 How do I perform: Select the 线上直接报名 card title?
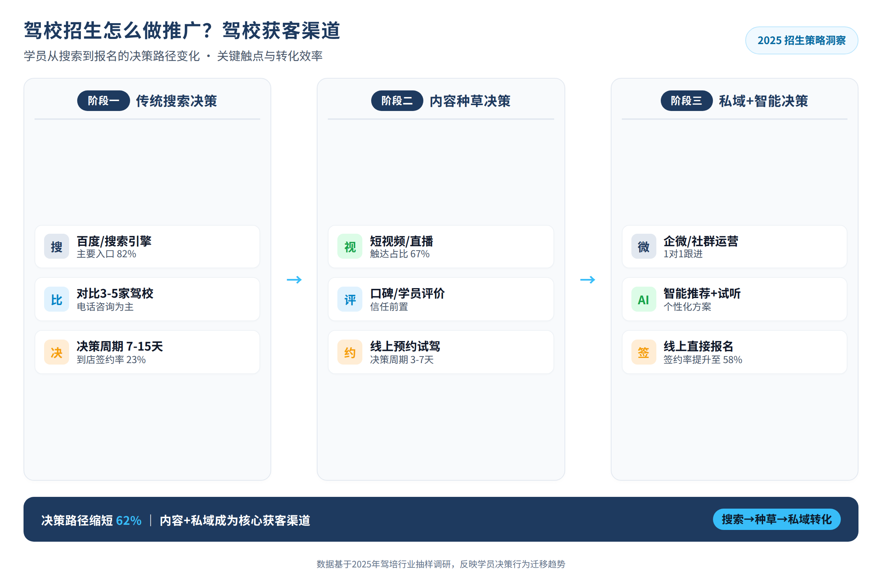pos(699,347)
